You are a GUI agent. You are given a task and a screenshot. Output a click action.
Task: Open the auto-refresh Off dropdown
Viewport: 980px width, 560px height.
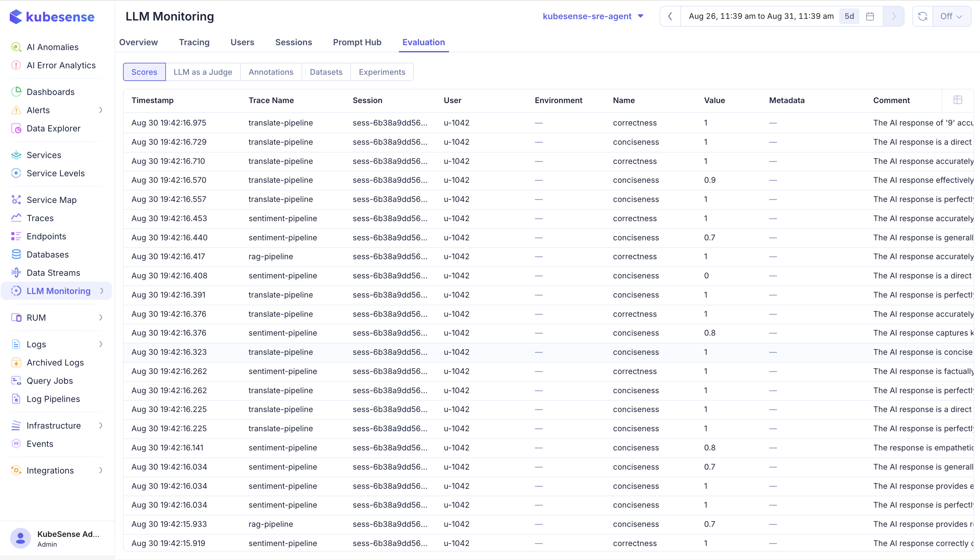[951, 16]
